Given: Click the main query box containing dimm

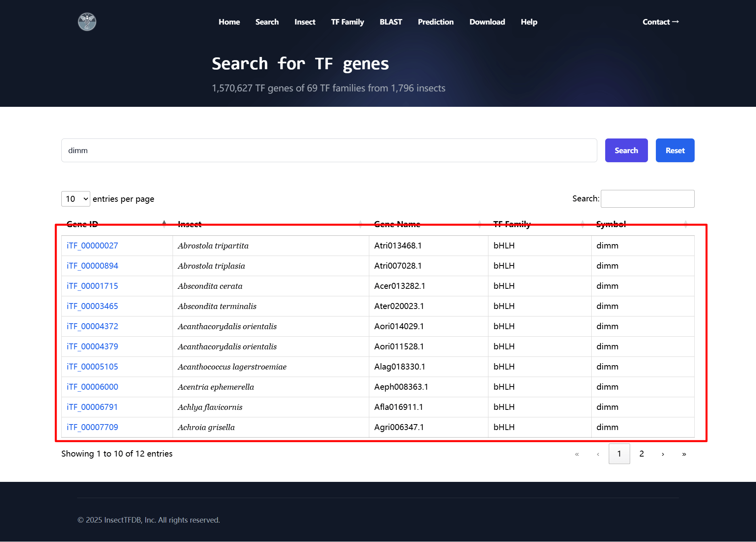Looking at the screenshot, I should [329, 150].
